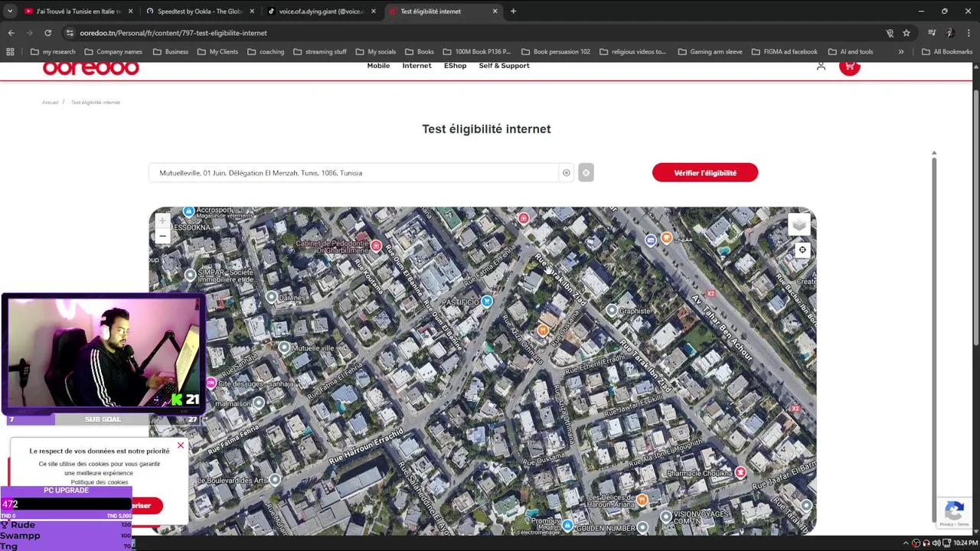This screenshot has height=551, width=980.
Task: Click Vérifier l'éligibilité button
Action: coord(705,173)
